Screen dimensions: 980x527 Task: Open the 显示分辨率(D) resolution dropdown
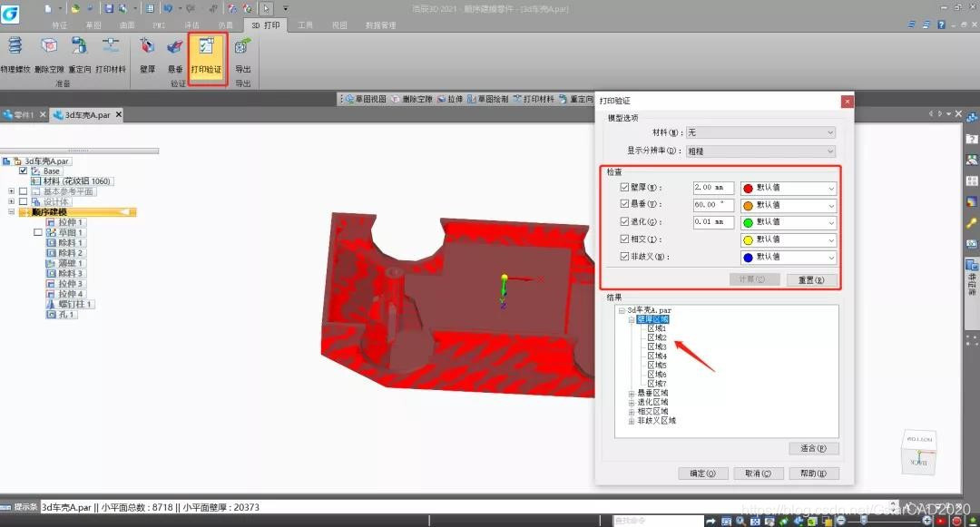[760, 151]
